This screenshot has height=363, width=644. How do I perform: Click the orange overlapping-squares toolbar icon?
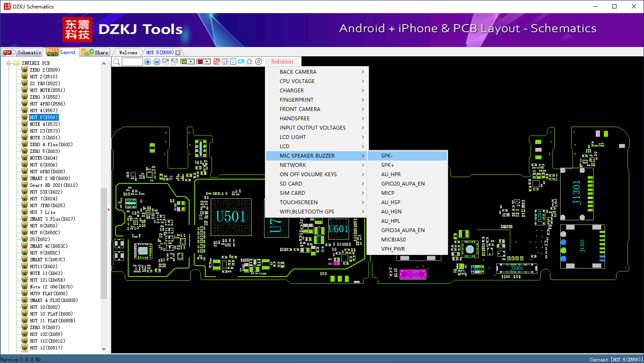tap(217, 61)
